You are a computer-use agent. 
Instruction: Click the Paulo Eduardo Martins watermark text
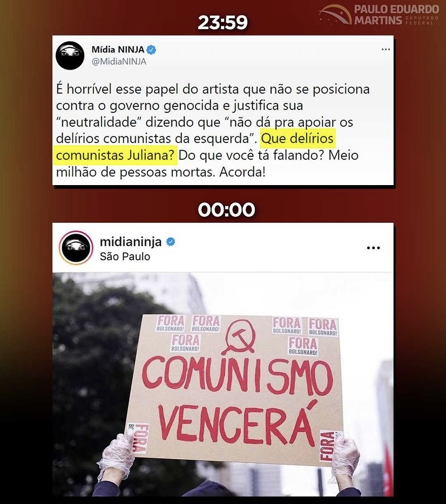click(396, 15)
